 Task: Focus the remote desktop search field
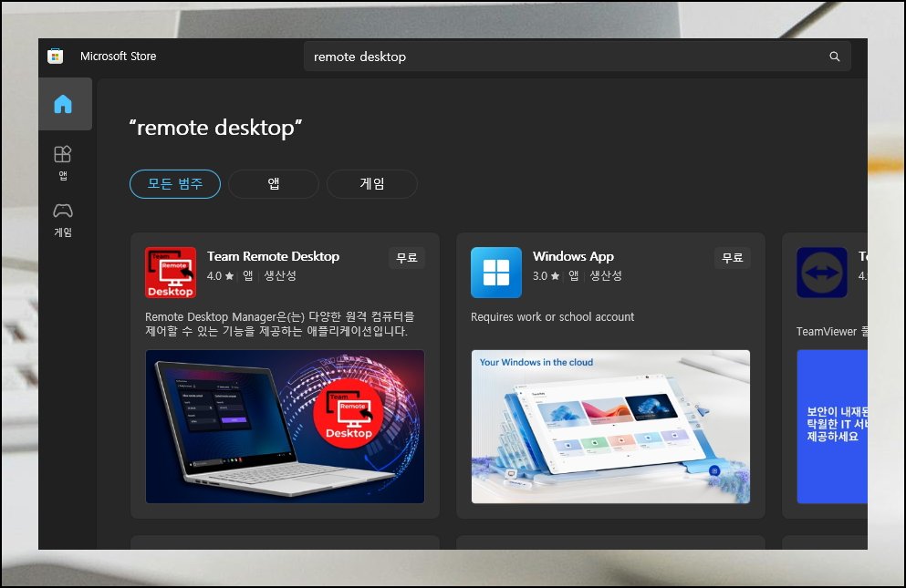pyautogui.click(x=577, y=57)
